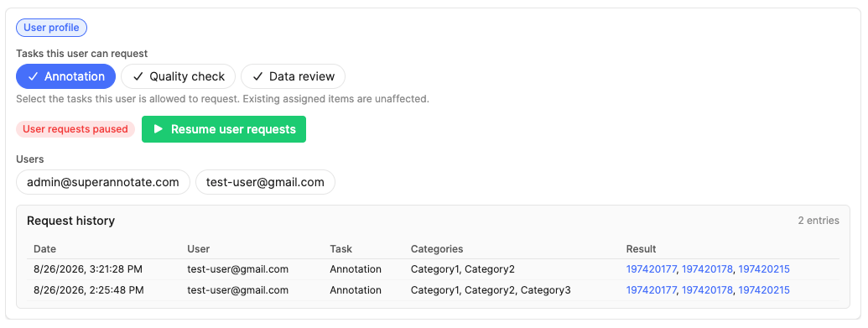Click the Users section label
868x328 pixels.
30,159
